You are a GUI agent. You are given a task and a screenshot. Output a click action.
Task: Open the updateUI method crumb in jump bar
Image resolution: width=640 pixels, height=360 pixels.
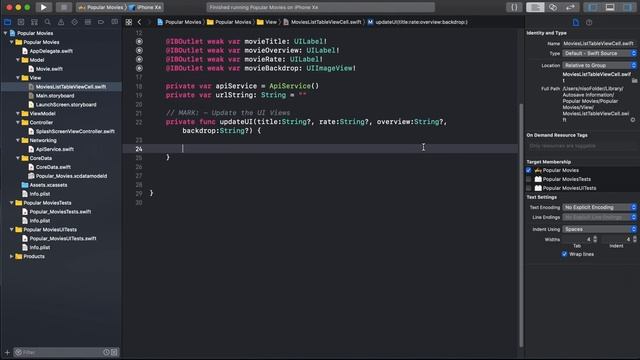click(418, 22)
